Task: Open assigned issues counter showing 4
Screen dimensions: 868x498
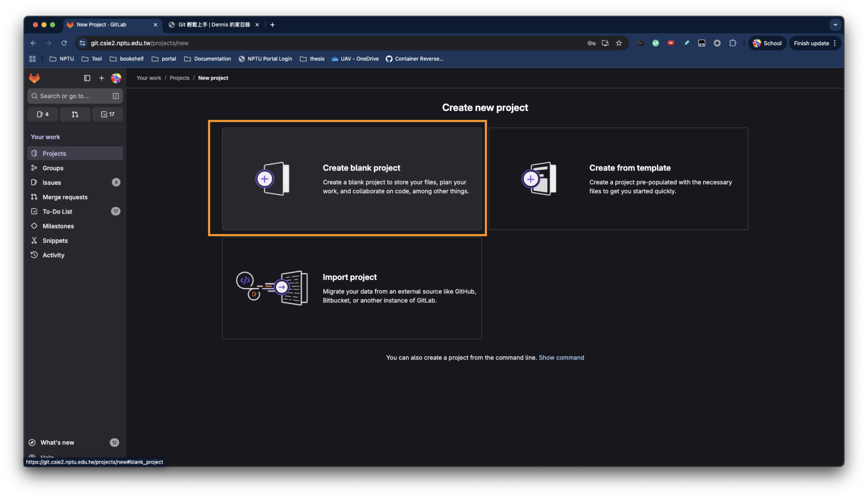Action: (43, 114)
